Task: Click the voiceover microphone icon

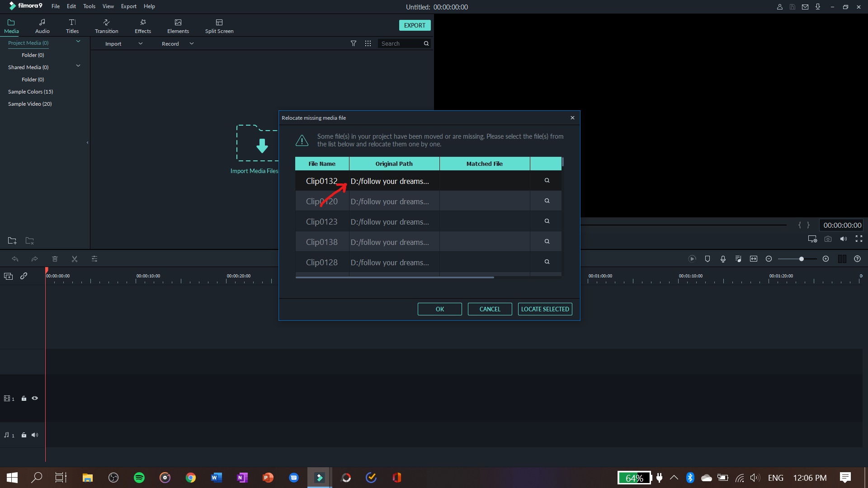Action: pyautogui.click(x=723, y=259)
